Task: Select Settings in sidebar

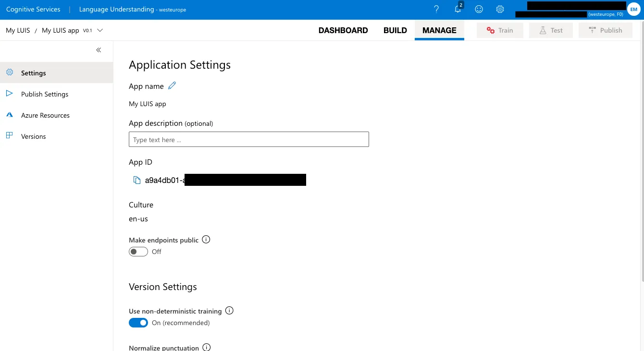Action: [x=57, y=73]
